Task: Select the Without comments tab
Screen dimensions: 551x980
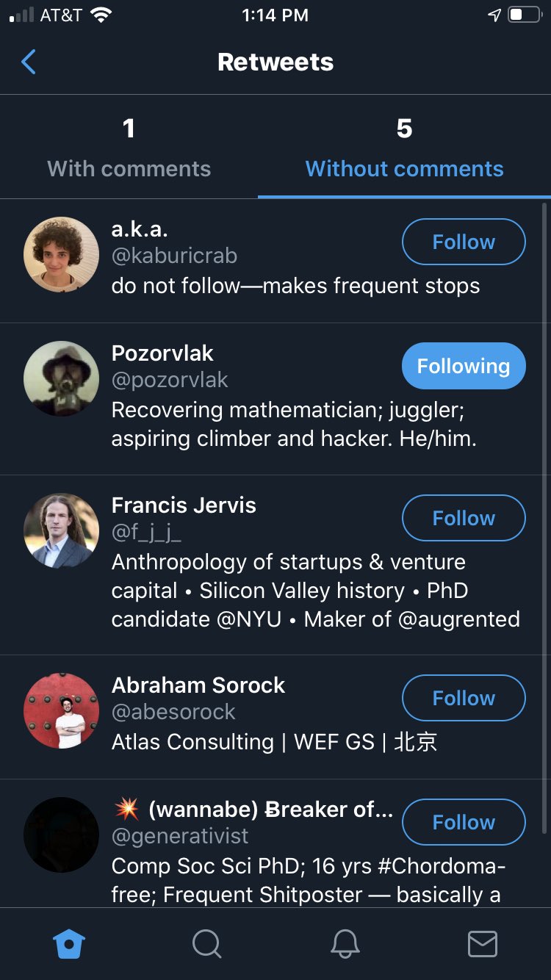Action: (x=404, y=148)
